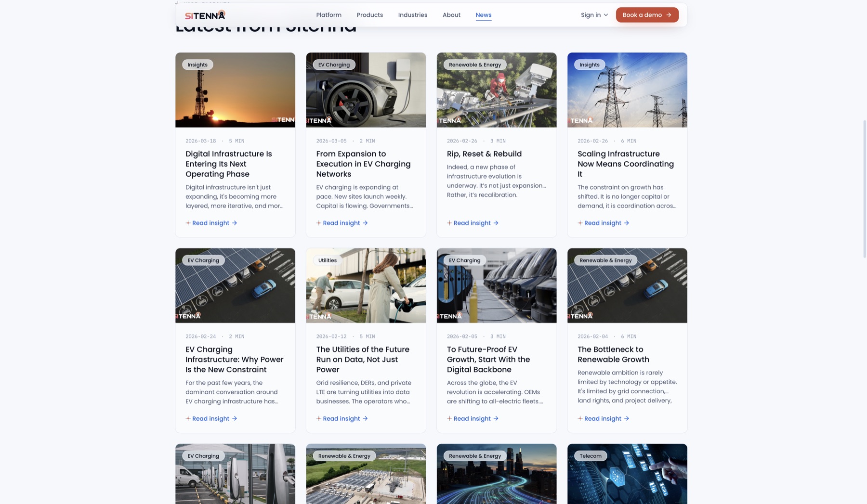Image resolution: width=867 pixels, height=504 pixels.
Task: Click EV Charging tag on Future-Proof EV Growth card
Action: click(465, 260)
